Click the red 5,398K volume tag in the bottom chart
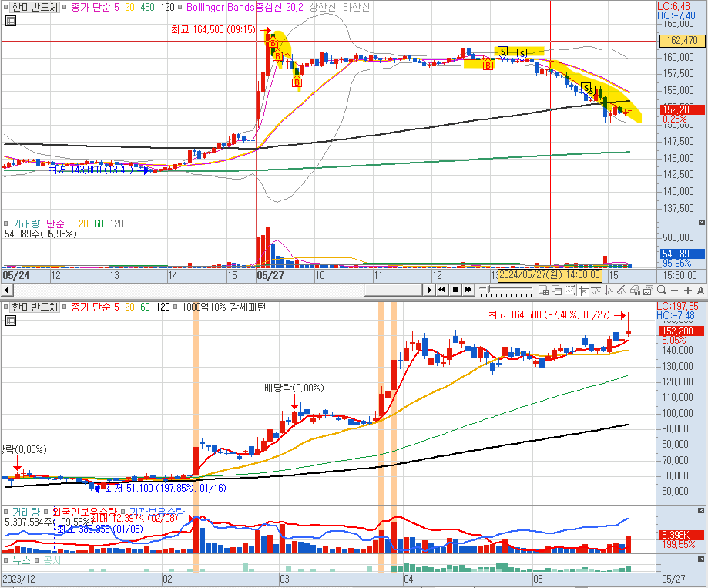708x588 pixels. pyautogui.click(x=682, y=535)
